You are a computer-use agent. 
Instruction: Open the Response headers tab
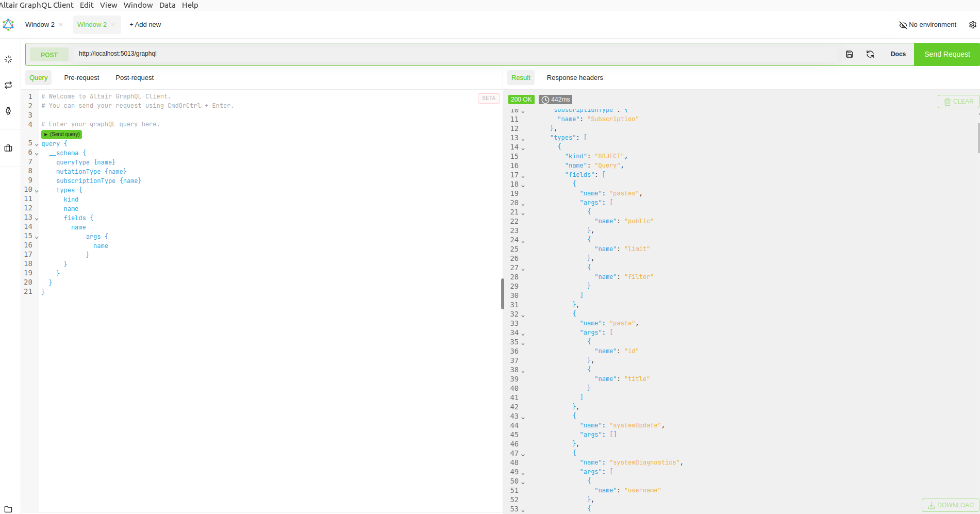tap(574, 78)
